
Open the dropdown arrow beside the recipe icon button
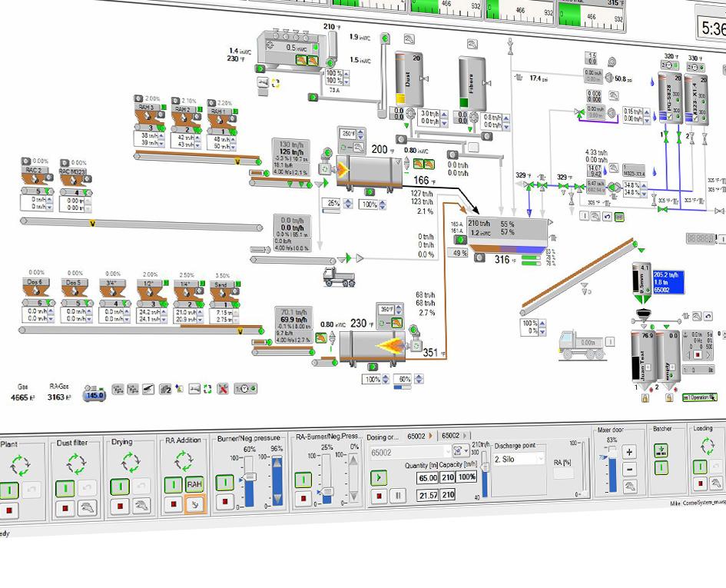[467, 450]
